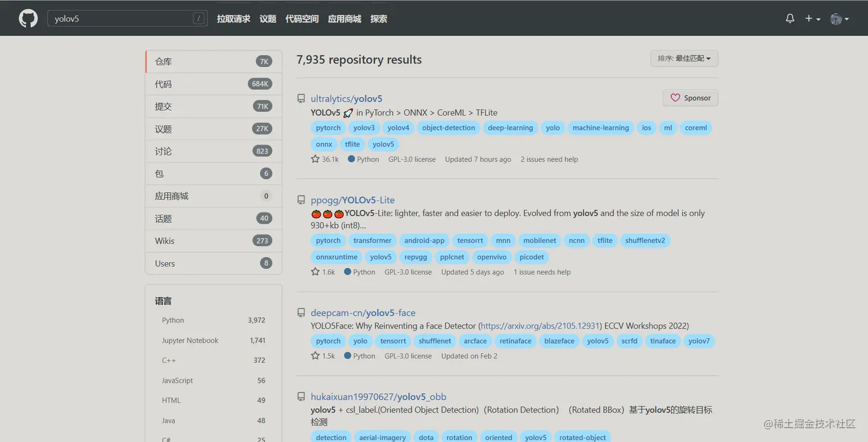868x442 pixels.
Task: Click the Sponsor heart button
Action: click(x=690, y=98)
